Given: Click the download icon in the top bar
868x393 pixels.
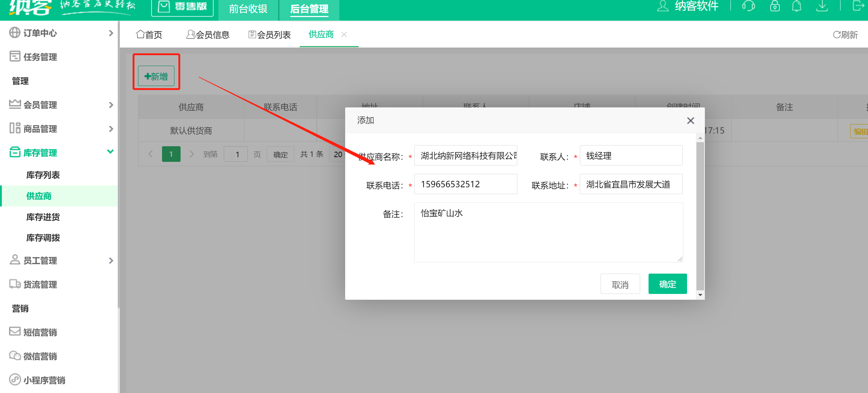Looking at the screenshot, I should pos(822,6).
